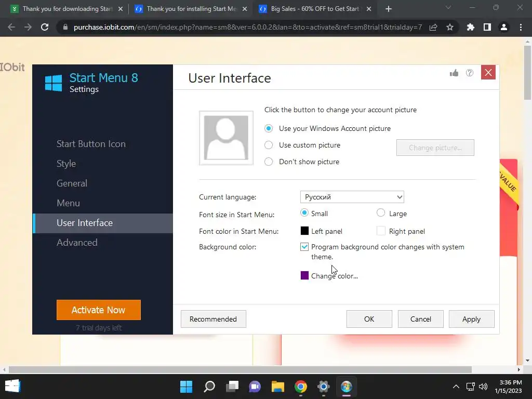Open the Menu settings section
Screen dimensions: 532x399
[68, 203]
